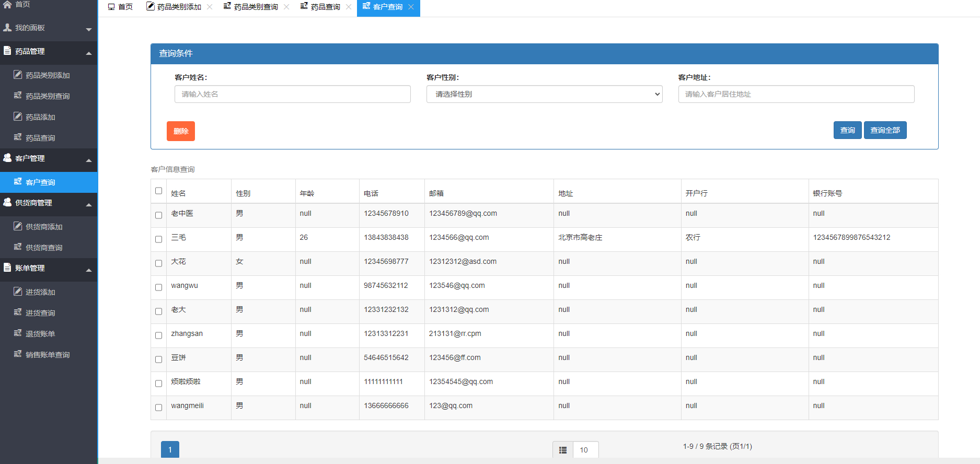Click the list icon beside 销售账单查询
Screen dimensions: 980x464
coord(18,354)
